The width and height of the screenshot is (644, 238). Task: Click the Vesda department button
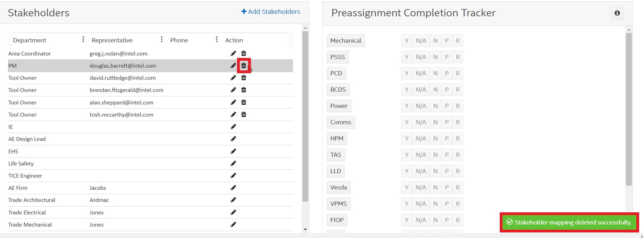coord(339,187)
